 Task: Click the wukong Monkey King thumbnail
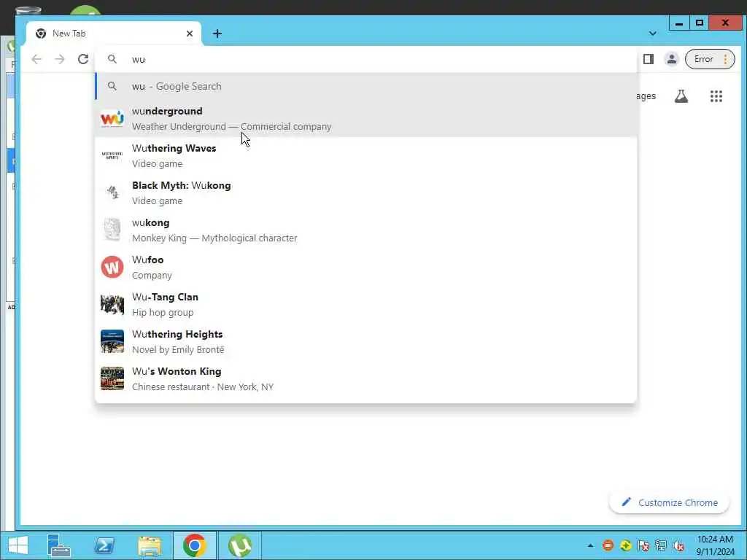pyautogui.click(x=112, y=230)
